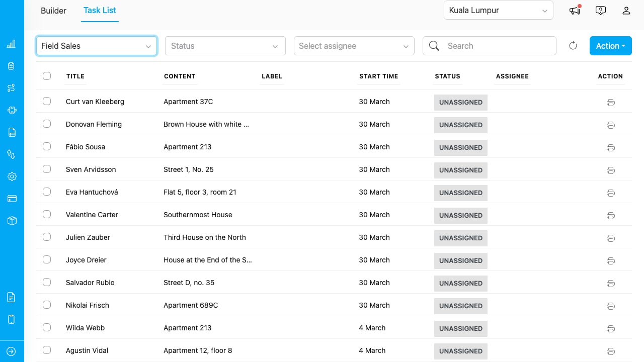The width and height of the screenshot is (644, 362).
Task: Sort by TITLE column header
Action: 75,76
